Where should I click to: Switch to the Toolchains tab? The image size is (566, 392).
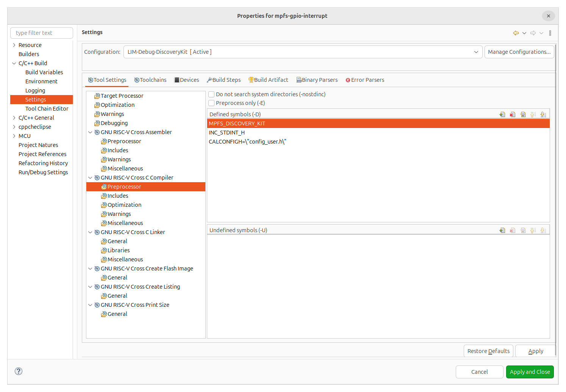150,80
